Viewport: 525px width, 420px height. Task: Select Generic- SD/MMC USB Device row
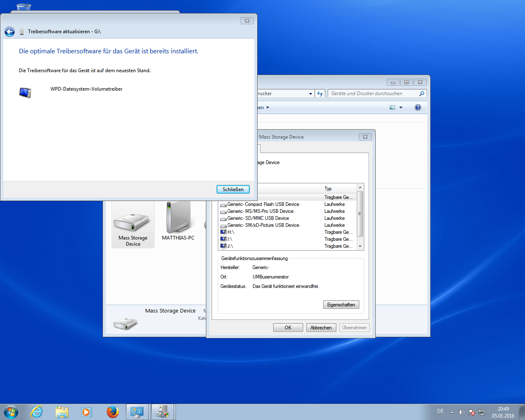pos(288,218)
